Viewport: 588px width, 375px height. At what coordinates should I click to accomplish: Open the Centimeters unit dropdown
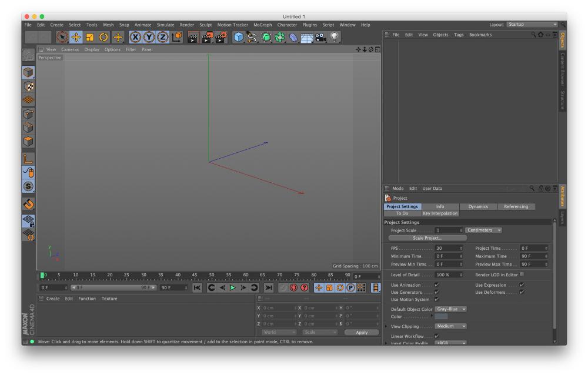pyautogui.click(x=484, y=230)
